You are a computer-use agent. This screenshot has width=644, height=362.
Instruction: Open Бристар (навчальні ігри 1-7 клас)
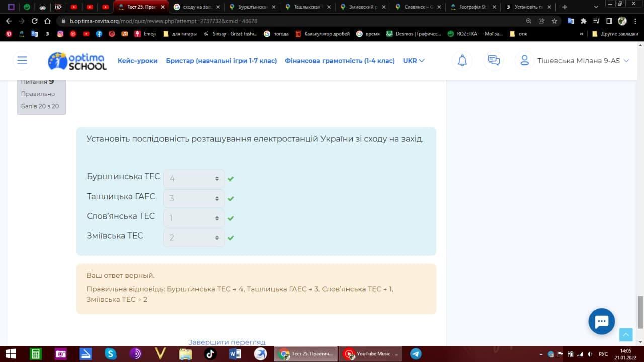click(221, 61)
